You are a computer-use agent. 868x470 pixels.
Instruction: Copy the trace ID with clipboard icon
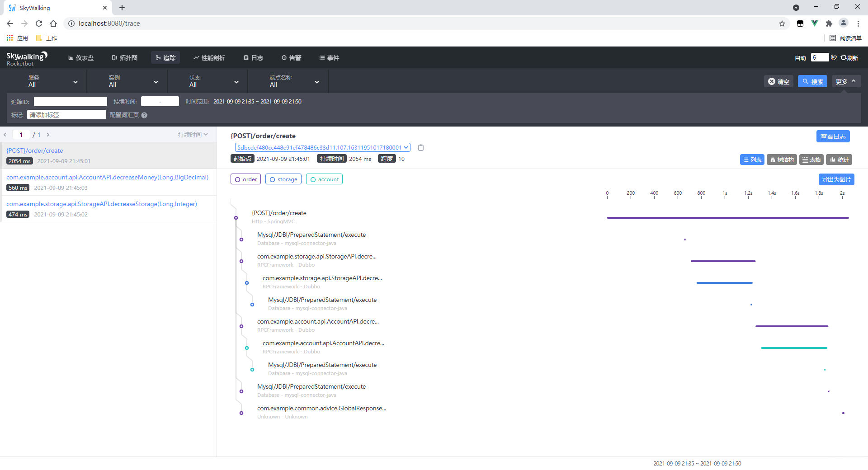[x=421, y=148]
